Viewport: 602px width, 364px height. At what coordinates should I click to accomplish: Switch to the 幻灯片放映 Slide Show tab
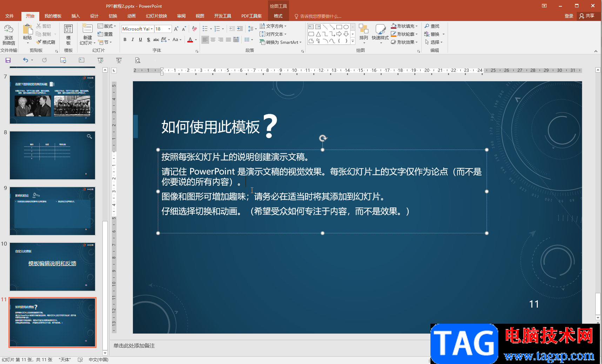tap(156, 16)
